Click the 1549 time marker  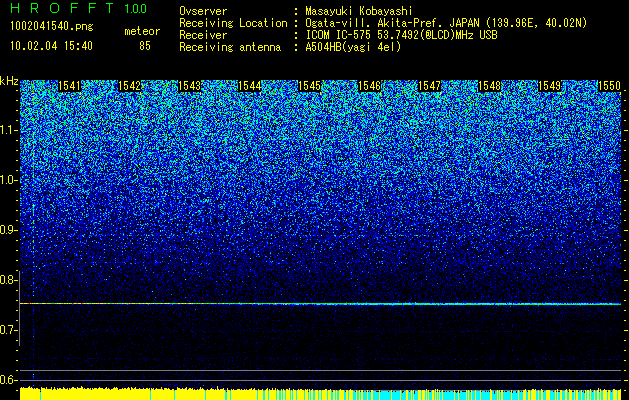click(x=549, y=86)
